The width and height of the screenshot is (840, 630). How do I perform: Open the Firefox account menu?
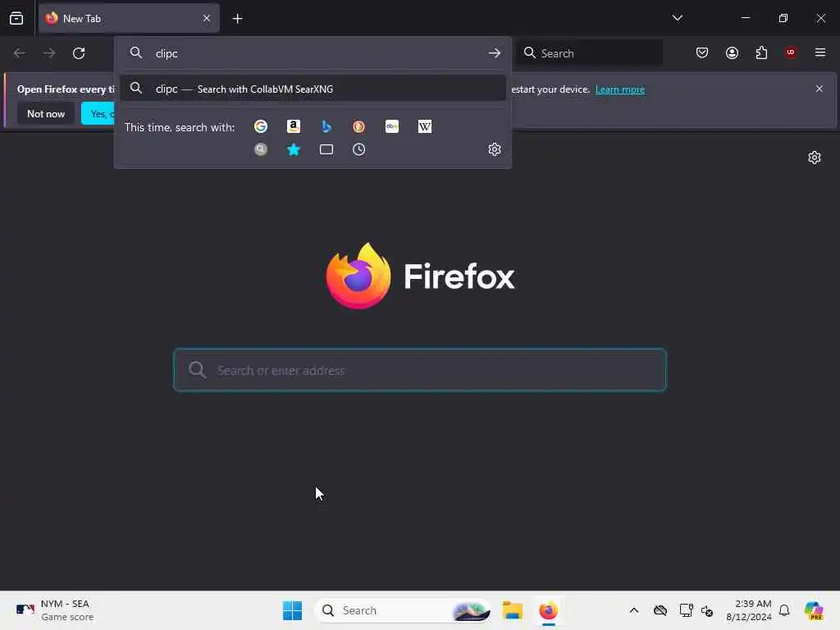point(732,52)
